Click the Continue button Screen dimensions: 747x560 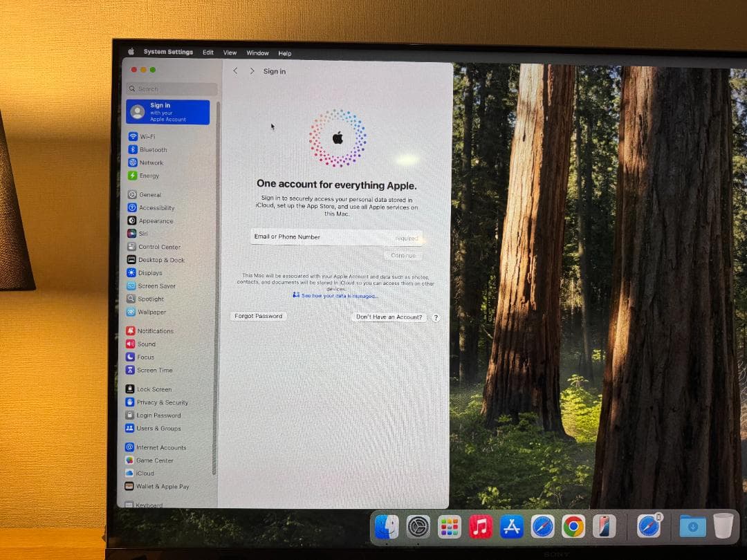pyautogui.click(x=403, y=255)
